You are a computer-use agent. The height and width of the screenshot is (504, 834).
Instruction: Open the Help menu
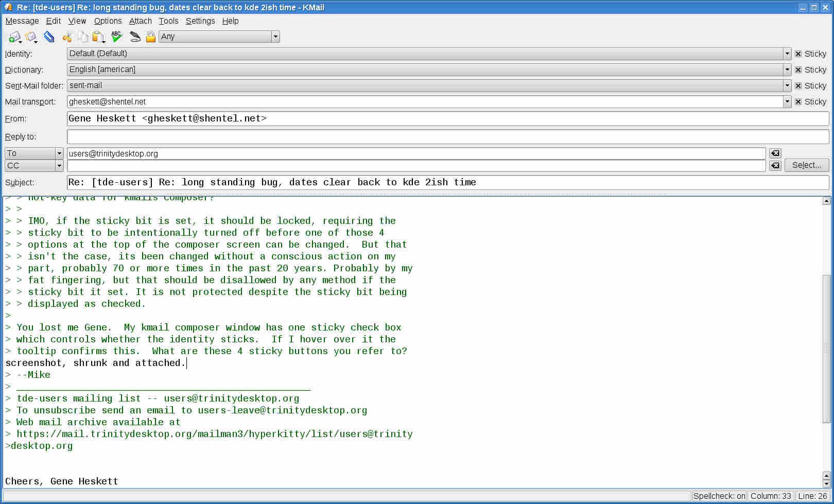click(x=230, y=21)
